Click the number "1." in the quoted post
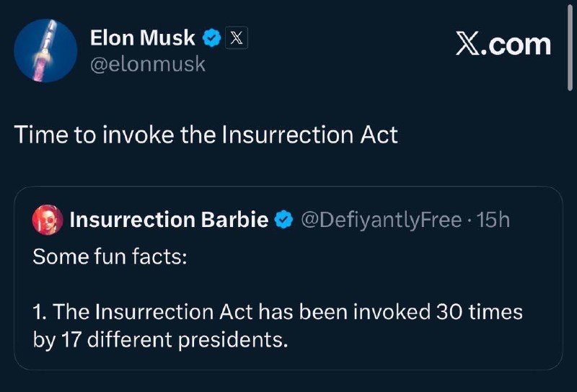The height and width of the screenshot is (392, 577). point(40,312)
